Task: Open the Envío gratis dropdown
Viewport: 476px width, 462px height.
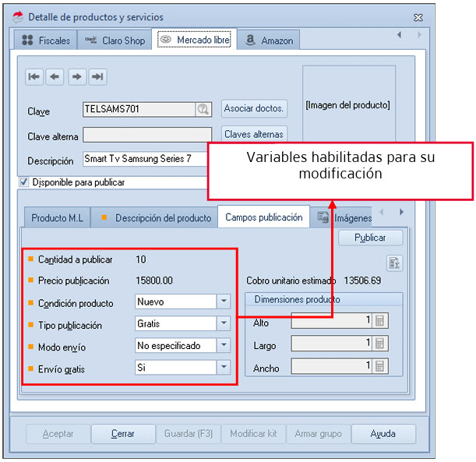Action: click(x=224, y=367)
